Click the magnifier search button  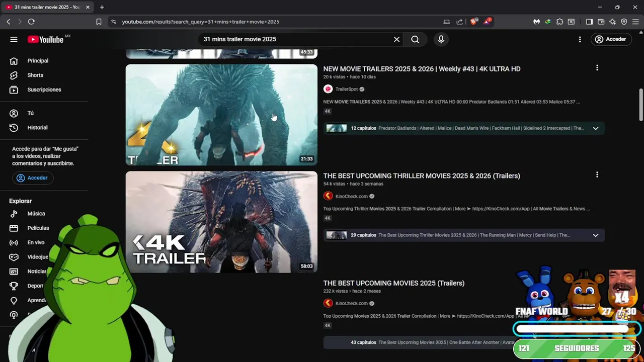pos(415,39)
